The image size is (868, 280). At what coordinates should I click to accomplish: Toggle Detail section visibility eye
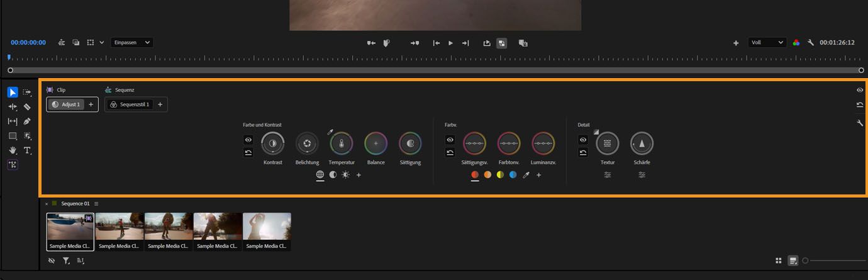click(x=583, y=140)
